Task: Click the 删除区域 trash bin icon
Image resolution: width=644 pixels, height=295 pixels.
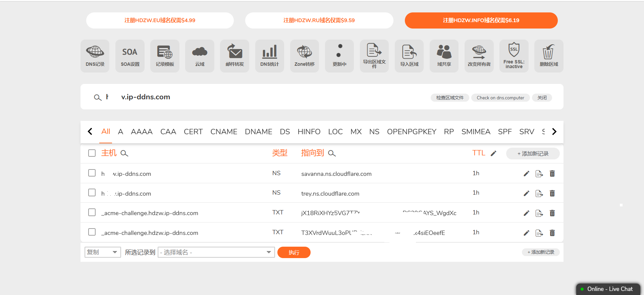Action: pos(548,56)
